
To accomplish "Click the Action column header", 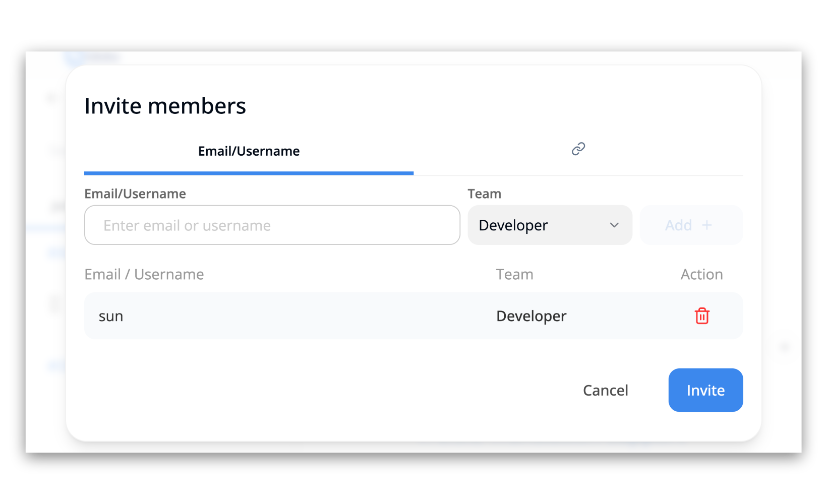I will (x=701, y=274).
